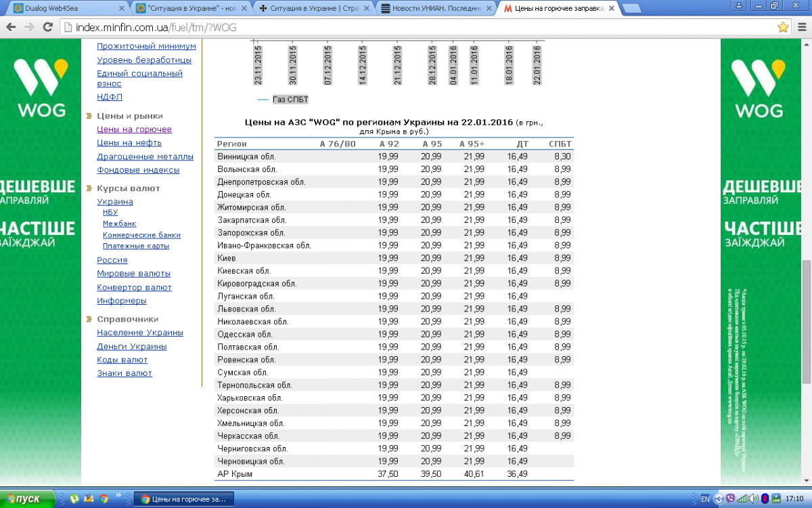
Task: Click the Киев row label
Action: coord(227,258)
